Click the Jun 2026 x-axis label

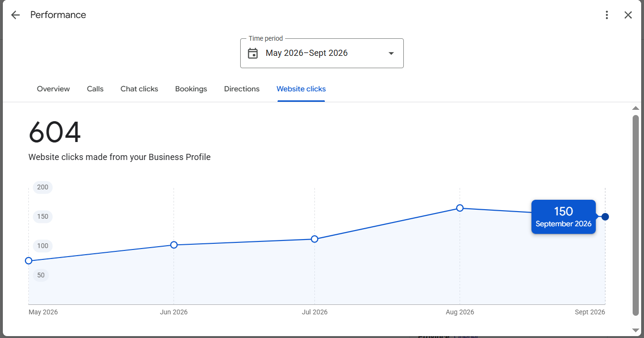[x=174, y=312]
